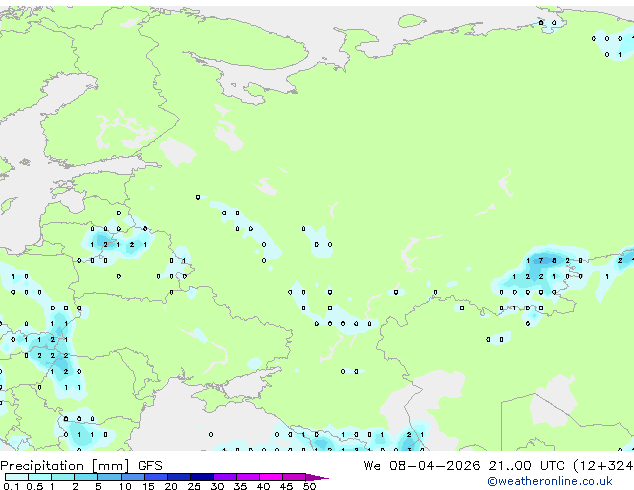Click the 2–5 mm legend swatch
Screen dimensions: 634x490
(86, 477)
